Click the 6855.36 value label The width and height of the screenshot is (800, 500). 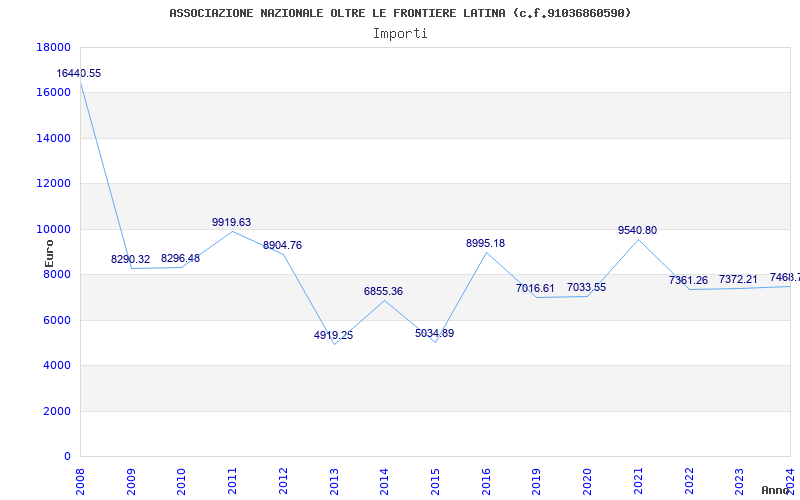click(383, 291)
